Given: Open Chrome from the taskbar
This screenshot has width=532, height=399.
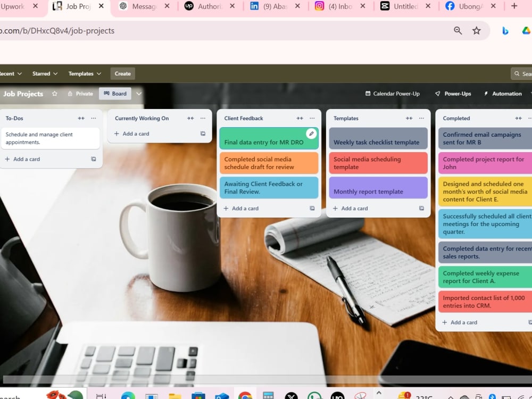Looking at the screenshot, I should [245, 396].
